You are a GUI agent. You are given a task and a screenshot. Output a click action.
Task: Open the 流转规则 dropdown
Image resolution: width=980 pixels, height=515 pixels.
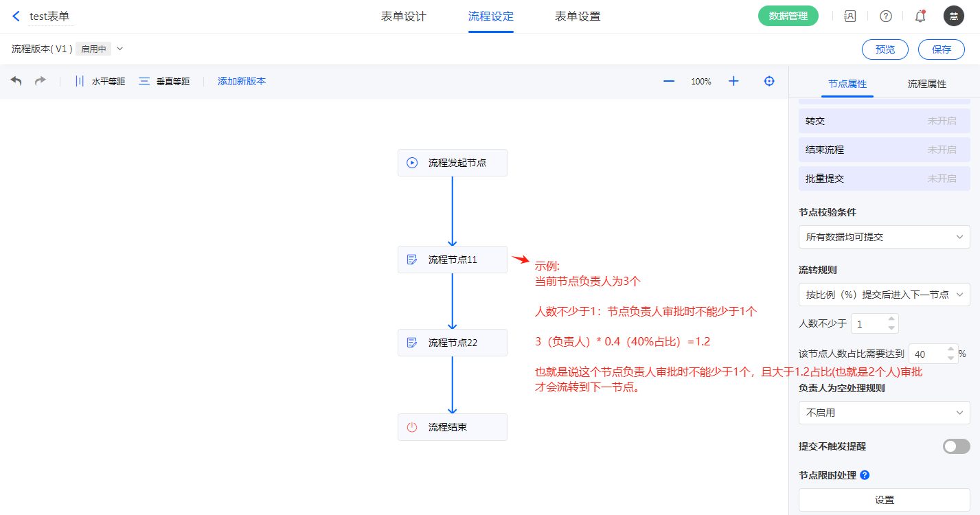pos(884,295)
